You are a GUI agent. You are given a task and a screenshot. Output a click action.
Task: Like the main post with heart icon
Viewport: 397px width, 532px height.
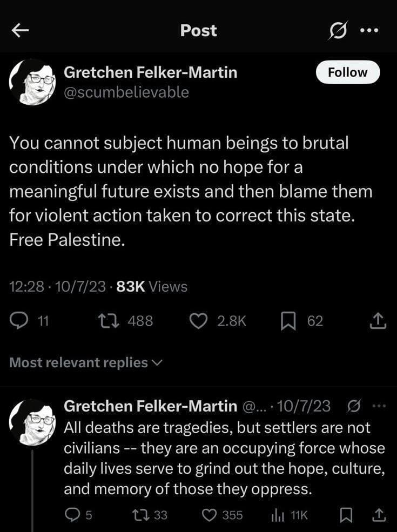[x=200, y=321]
